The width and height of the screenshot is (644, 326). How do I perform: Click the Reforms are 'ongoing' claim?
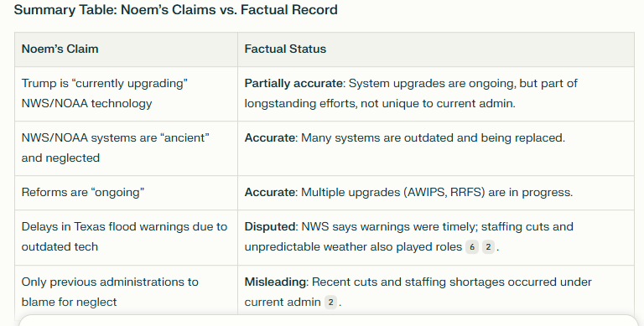(x=83, y=193)
